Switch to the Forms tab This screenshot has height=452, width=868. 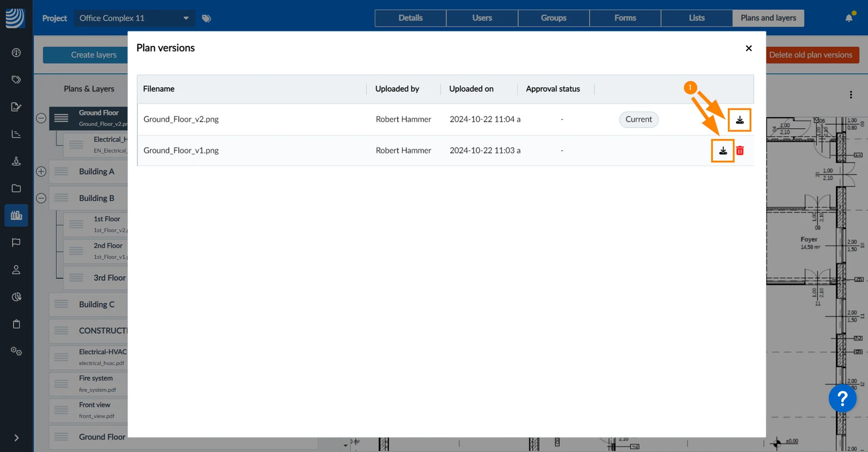pyautogui.click(x=625, y=18)
